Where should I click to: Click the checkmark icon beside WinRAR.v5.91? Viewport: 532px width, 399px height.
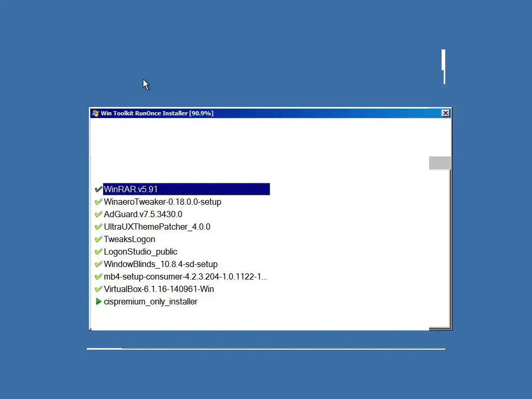98,189
